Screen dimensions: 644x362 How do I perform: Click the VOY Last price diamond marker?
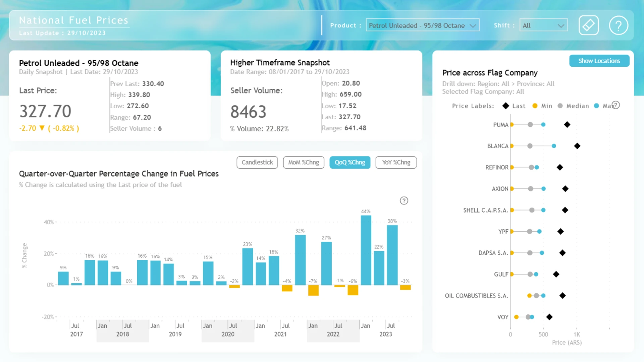coord(549,317)
